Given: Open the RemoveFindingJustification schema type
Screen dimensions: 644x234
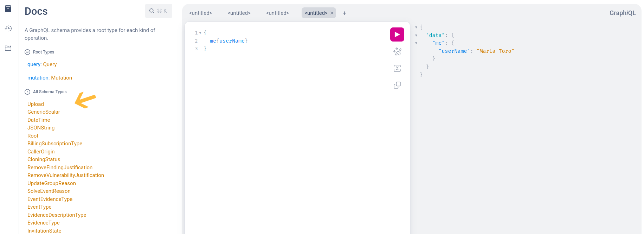Looking at the screenshot, I should [x=60, y=167].
